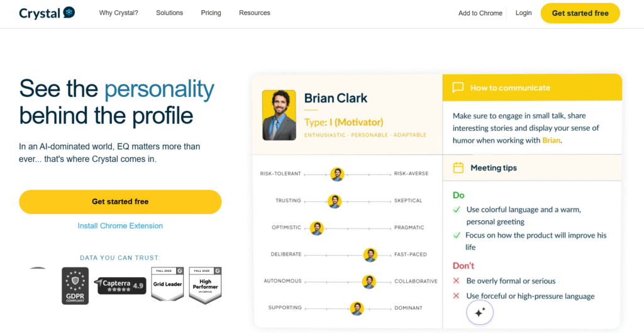Click green checkmark next to Focus on product tip
This screenshot has height=333, width=644.
pyautogui.click(x=457, y=235)
